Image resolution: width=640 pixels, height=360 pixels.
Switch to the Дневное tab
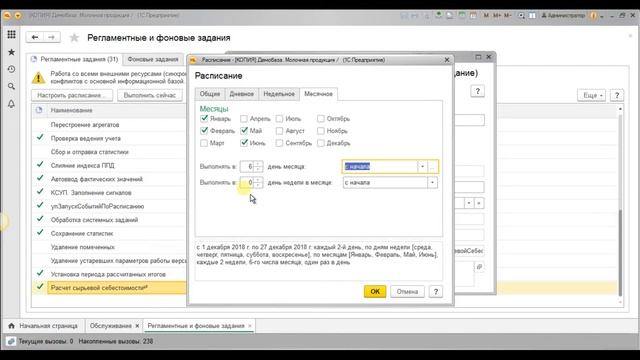242,94
